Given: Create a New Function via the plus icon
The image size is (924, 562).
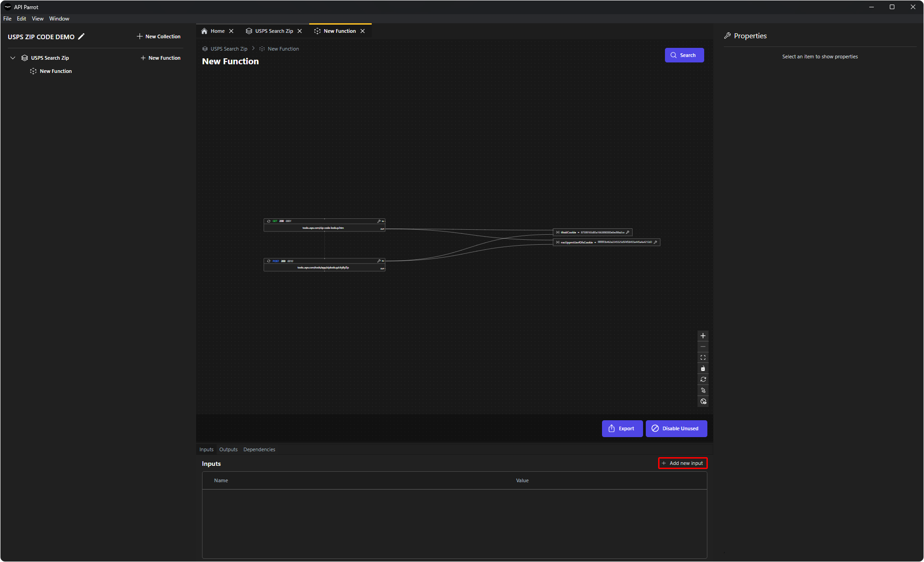Looking at the screenshot, I should pos(144,58).
